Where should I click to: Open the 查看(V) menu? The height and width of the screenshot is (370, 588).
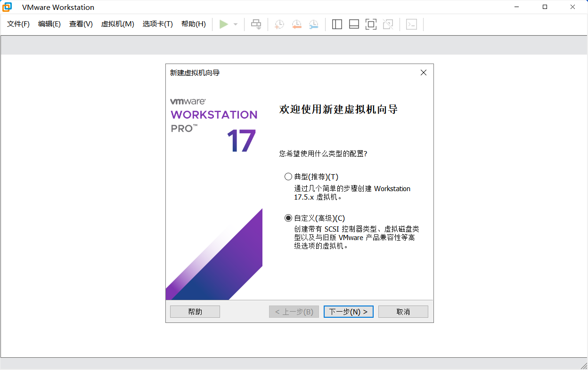(80, 24)
